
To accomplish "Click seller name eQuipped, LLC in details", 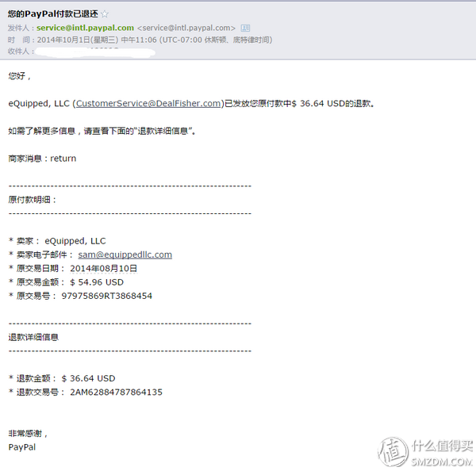I will (75, 241).
